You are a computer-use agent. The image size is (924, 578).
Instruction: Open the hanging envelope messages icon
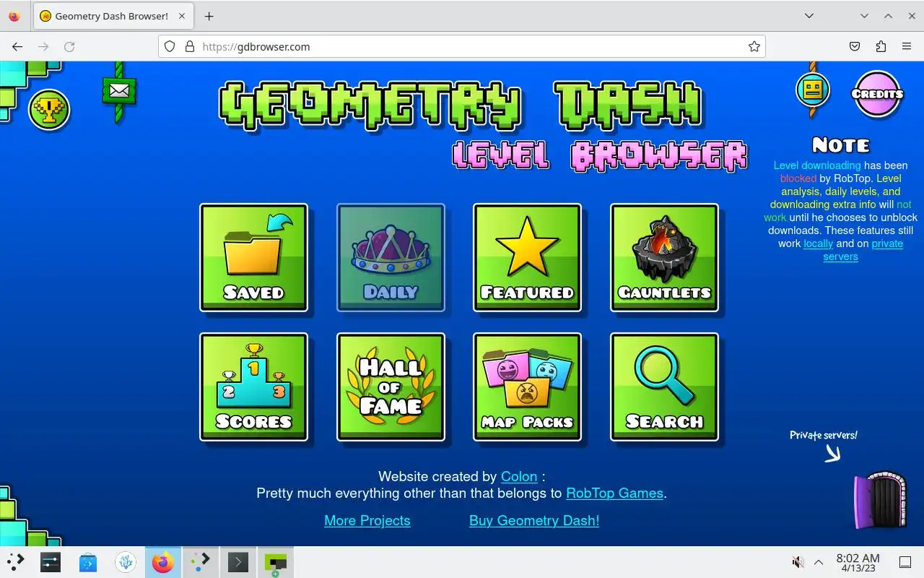click(119, 91)
